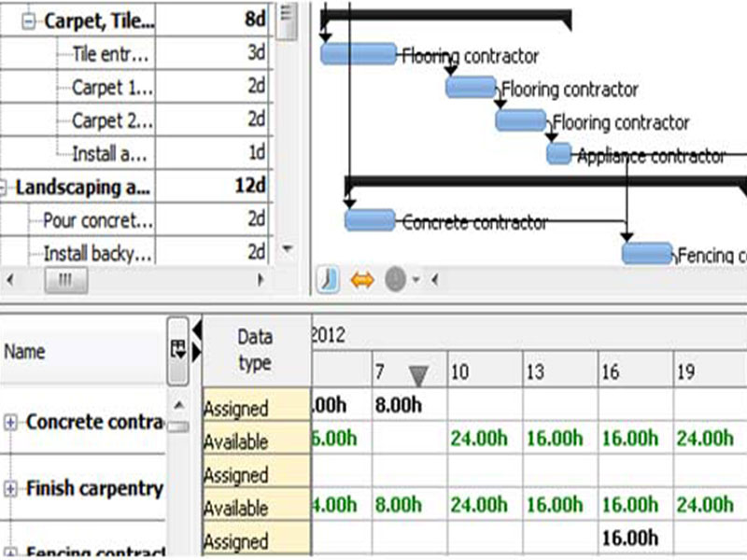Click Concrete contractor's 24.00h cell under 10

(x=485, y=438)
